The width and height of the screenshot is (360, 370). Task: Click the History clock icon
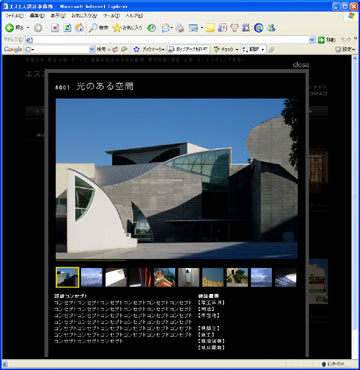[152, 28]
